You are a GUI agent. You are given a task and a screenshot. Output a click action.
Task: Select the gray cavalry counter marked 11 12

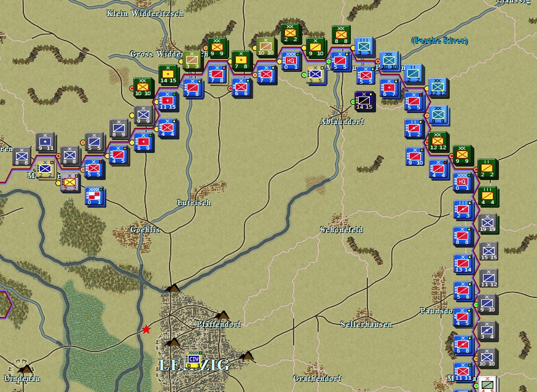coord(488,278)
